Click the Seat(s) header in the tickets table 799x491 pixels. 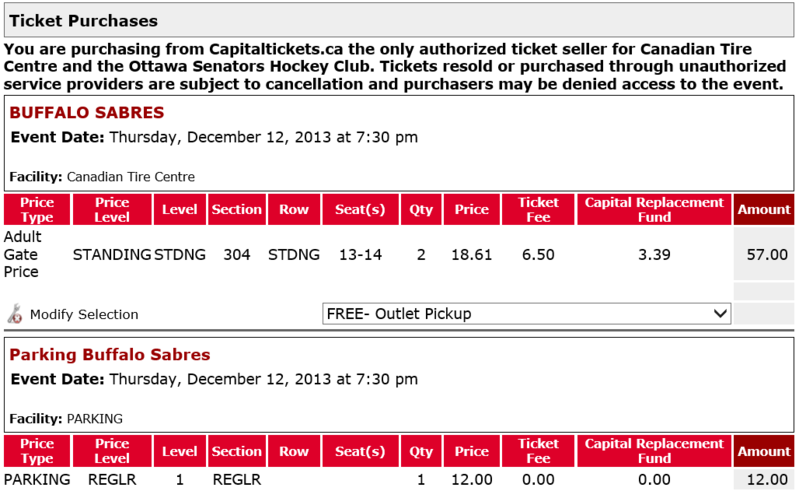[360, 210]
